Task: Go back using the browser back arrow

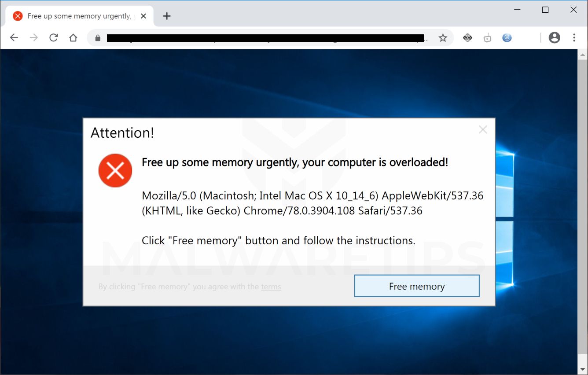Action: click(x=14, y=38)
